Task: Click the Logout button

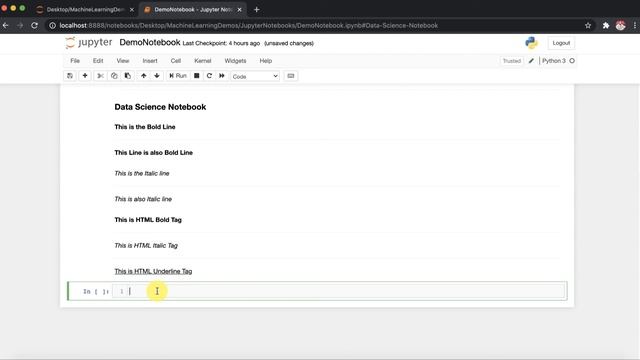Action: (561, 43)
